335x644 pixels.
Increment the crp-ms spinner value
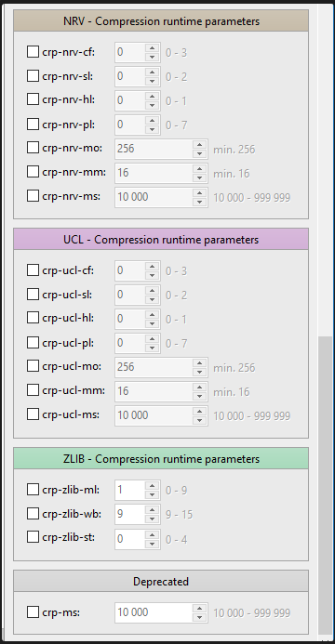(200, 609)
